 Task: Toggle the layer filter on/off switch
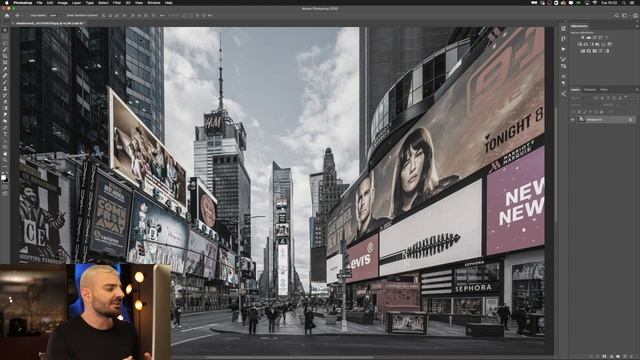[625, 97]
